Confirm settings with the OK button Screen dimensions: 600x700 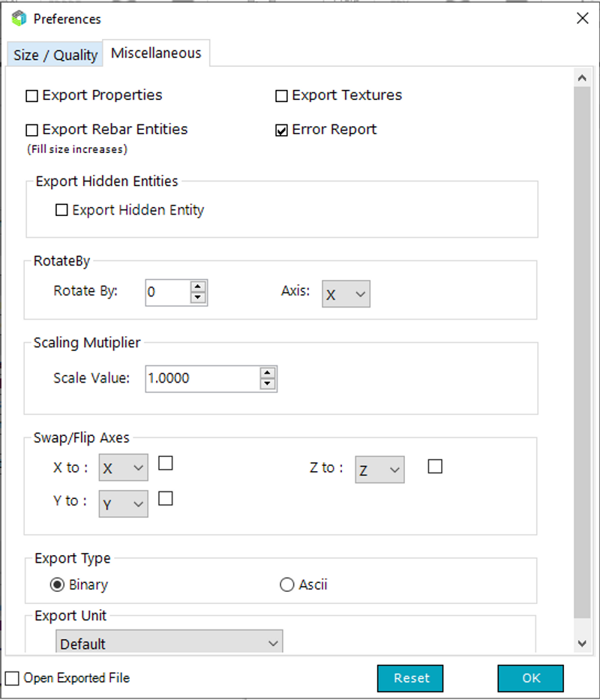click(531, 678)
